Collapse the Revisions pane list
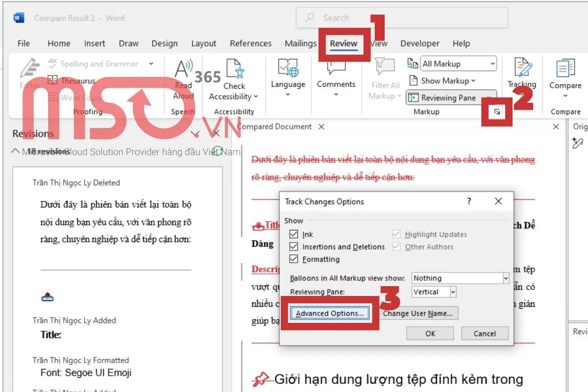The image size is (588, 392). pos(15,151)
